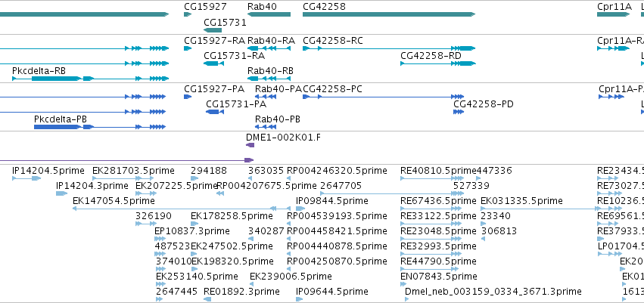The width and height of the screenshot is (644, 303).
Task: Open the EK178258.5prime EST label
Action: 232,215
